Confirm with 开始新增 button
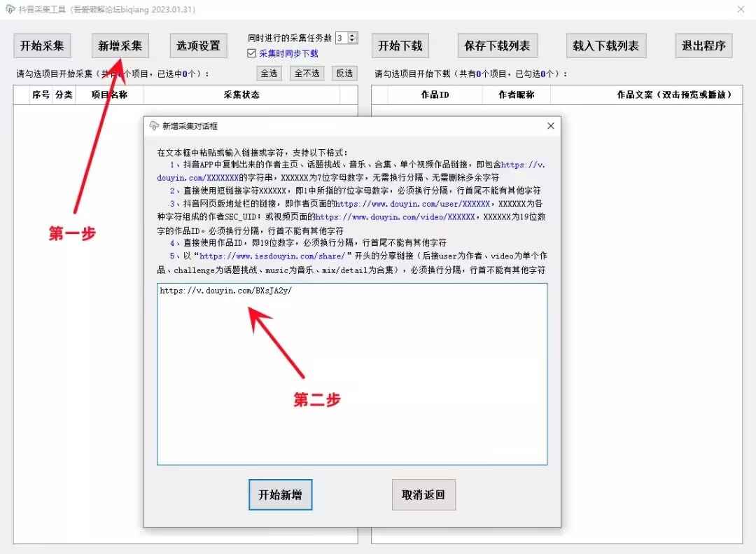This screenshot has height=554, width=756. pyautogui.click(x=280, y=494)
